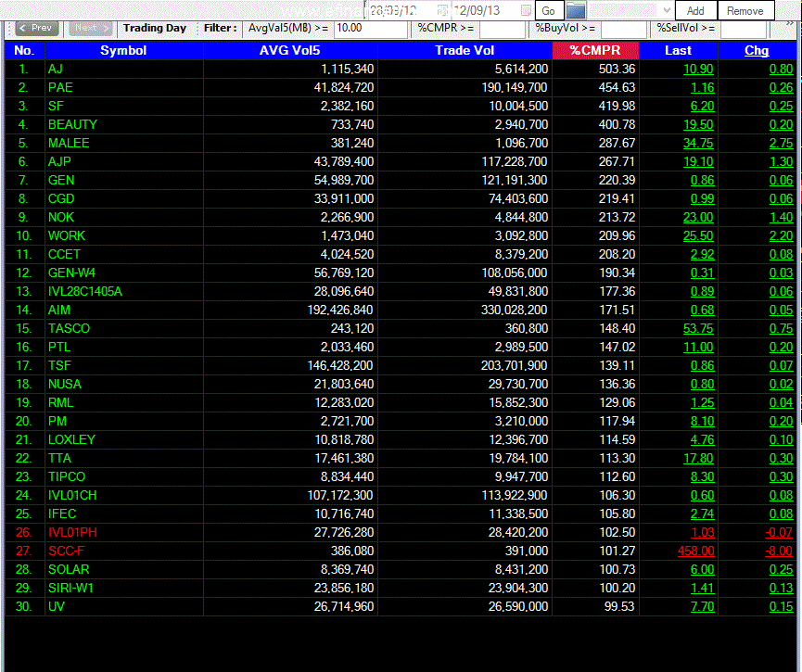The image size is (802, 672).
Task: Select the NUSA symbol
Action: tap(65, 384)
